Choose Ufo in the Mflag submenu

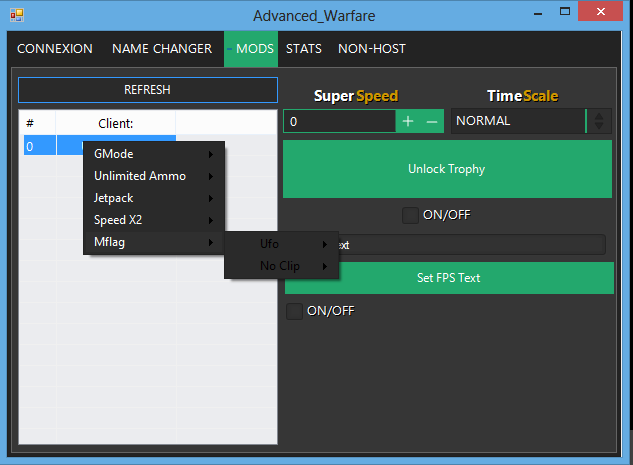(x=281, y=244)
